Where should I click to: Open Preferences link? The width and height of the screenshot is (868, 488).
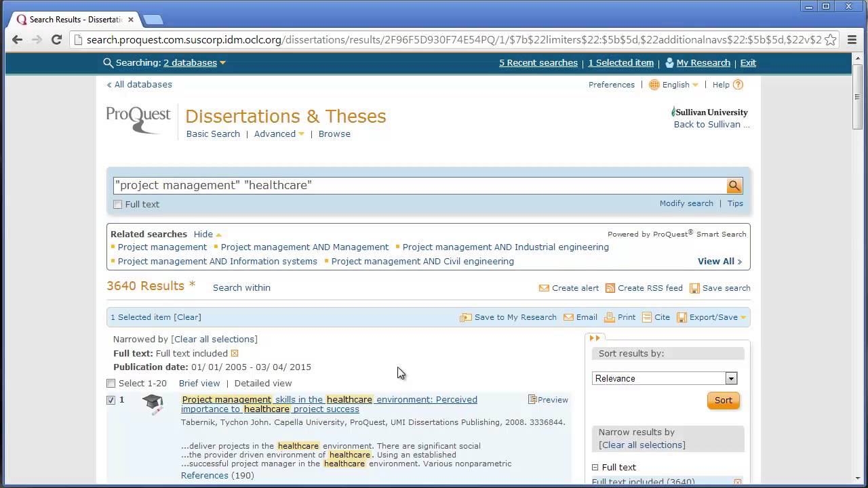pyautogui.click(x=612, y=85)
